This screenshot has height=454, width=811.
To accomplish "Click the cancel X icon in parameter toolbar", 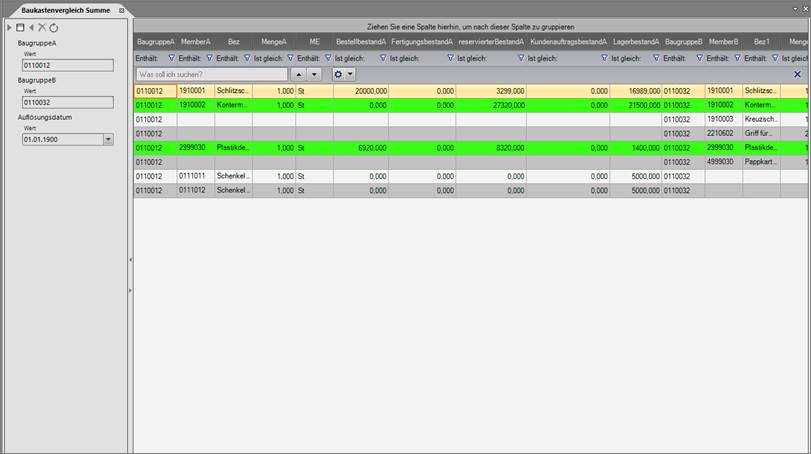I will click(42, 27).
